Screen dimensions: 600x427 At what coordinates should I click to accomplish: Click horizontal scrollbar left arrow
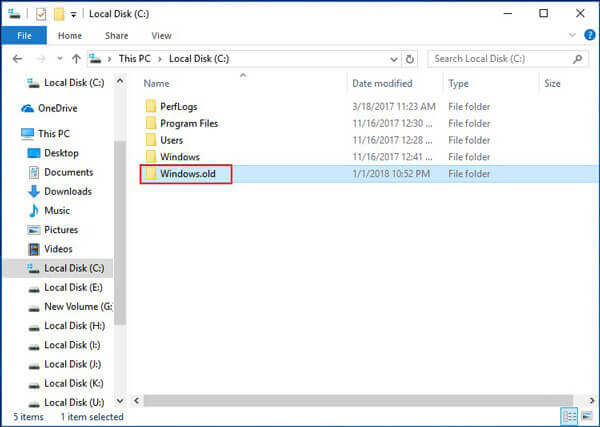[x=137, y=401]
